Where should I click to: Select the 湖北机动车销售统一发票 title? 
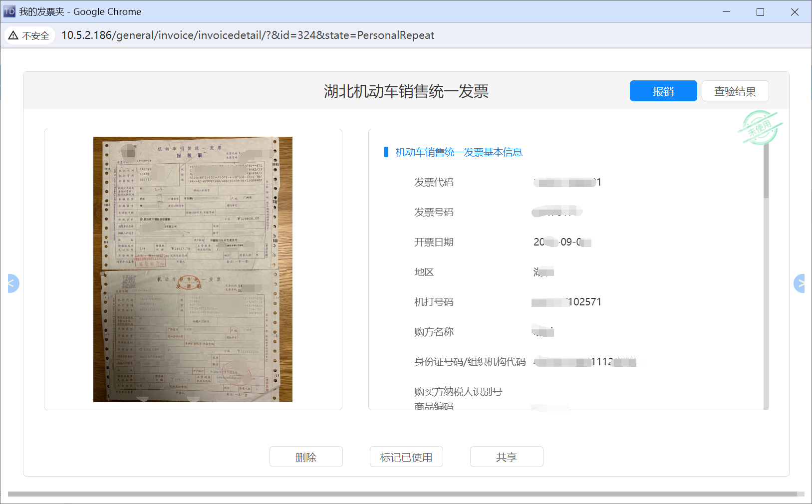pos(406,91)
